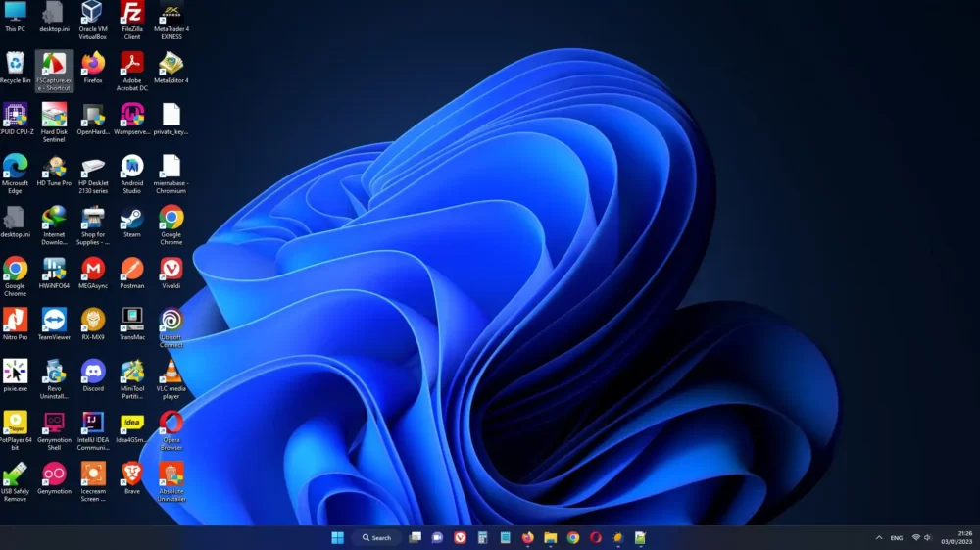Select the Shop for Supplies desktop icon

pos(93,225)
